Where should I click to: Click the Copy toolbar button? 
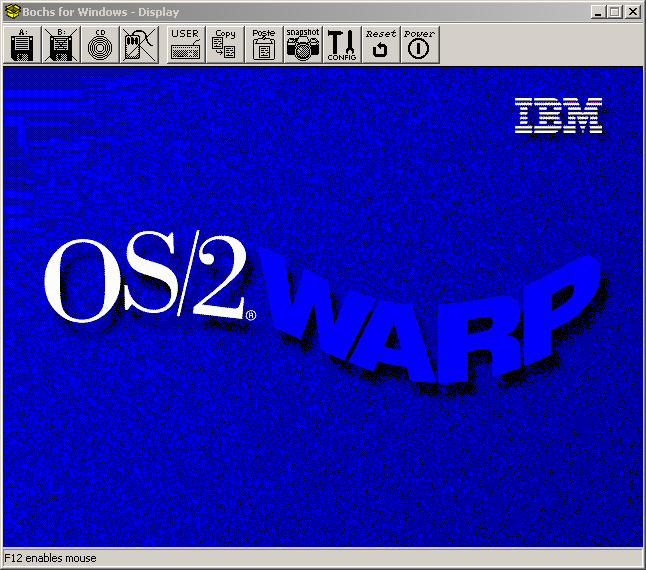225,45
